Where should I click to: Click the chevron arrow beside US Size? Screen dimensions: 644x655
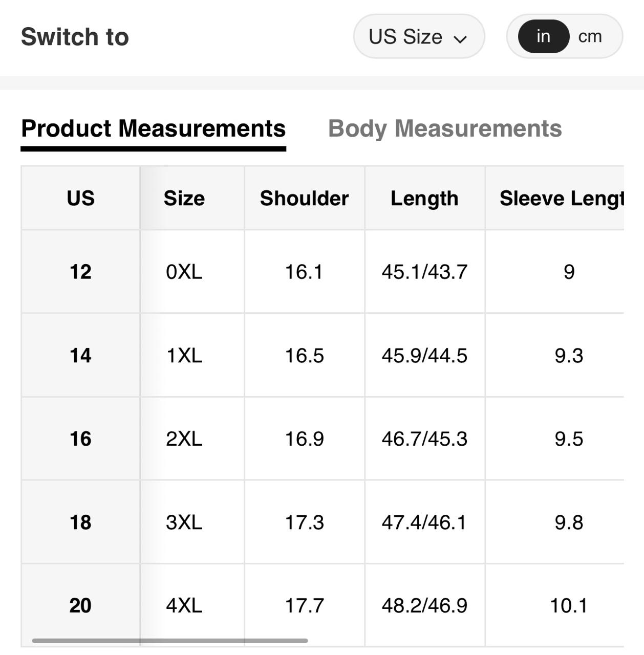coord(460,39)
